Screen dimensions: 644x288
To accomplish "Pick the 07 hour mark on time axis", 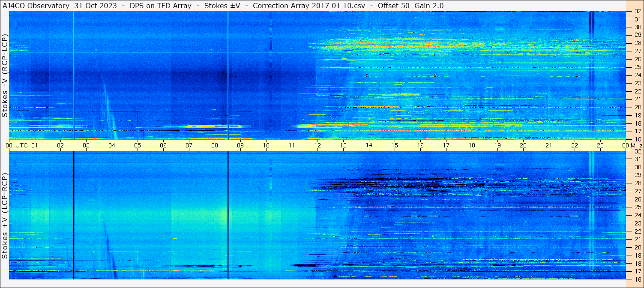I will tap(189, 145).
